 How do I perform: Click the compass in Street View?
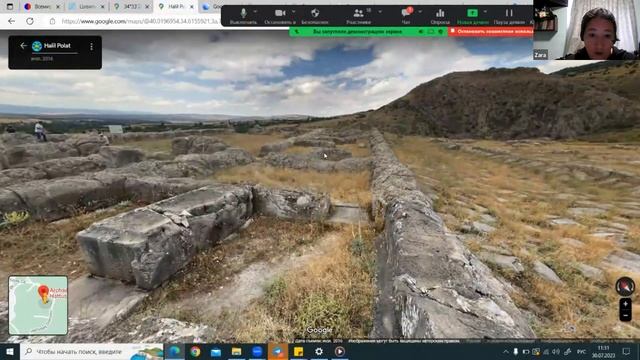[625, 286]
